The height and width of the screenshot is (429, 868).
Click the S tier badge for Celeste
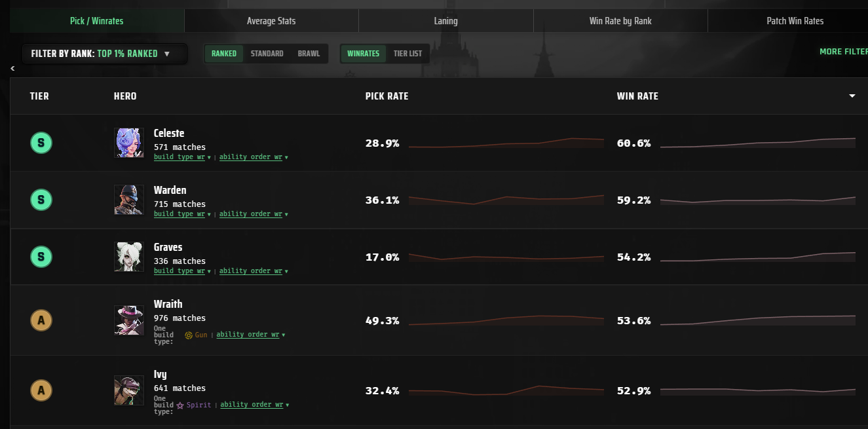[41, 143]
